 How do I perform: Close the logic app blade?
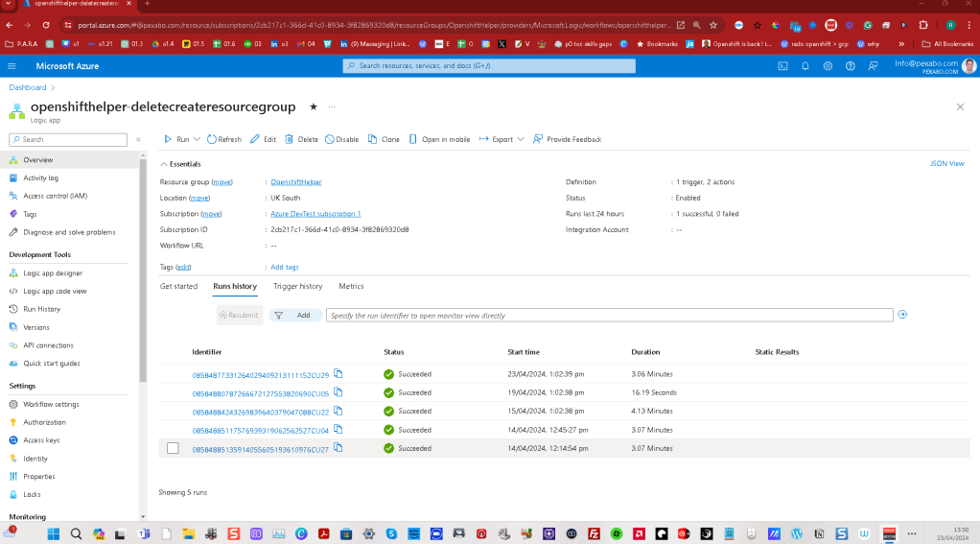tap(960, 106)
